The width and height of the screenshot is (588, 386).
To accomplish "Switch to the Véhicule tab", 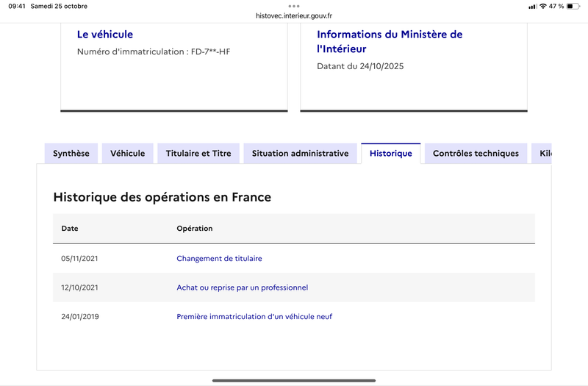I will 127,154.
